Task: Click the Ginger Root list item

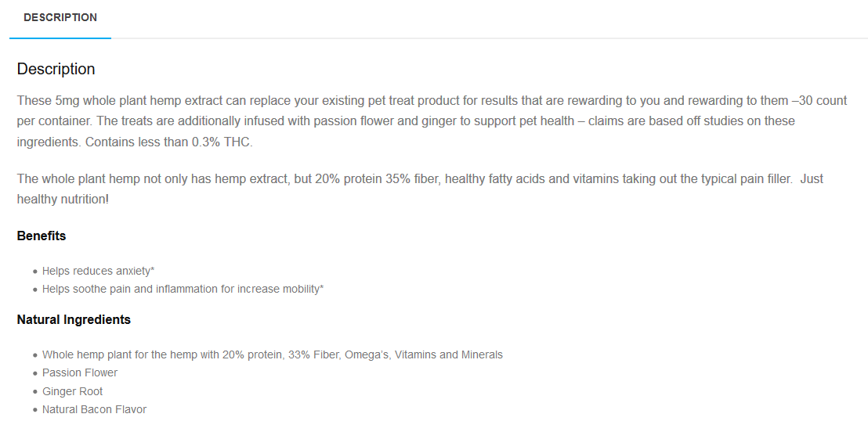Action: click(x=73, y=391)
